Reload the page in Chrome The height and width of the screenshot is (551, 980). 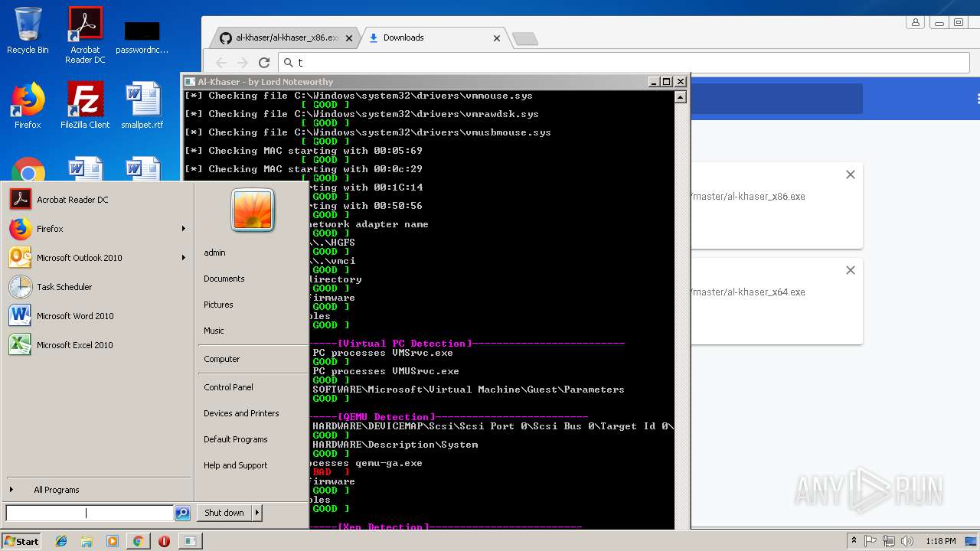(264, 63)
